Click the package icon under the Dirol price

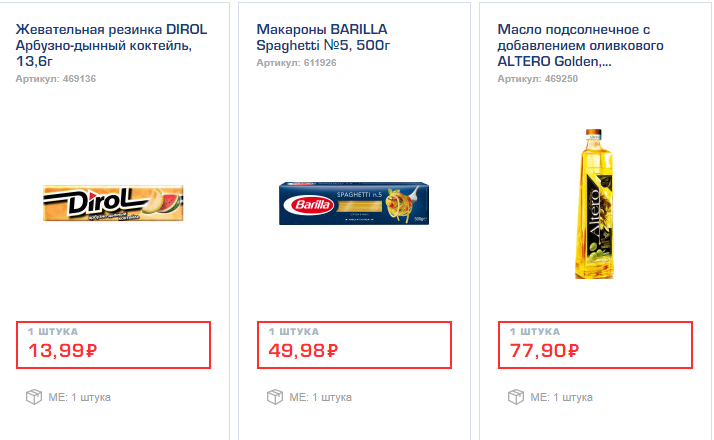tap(33, 397)
